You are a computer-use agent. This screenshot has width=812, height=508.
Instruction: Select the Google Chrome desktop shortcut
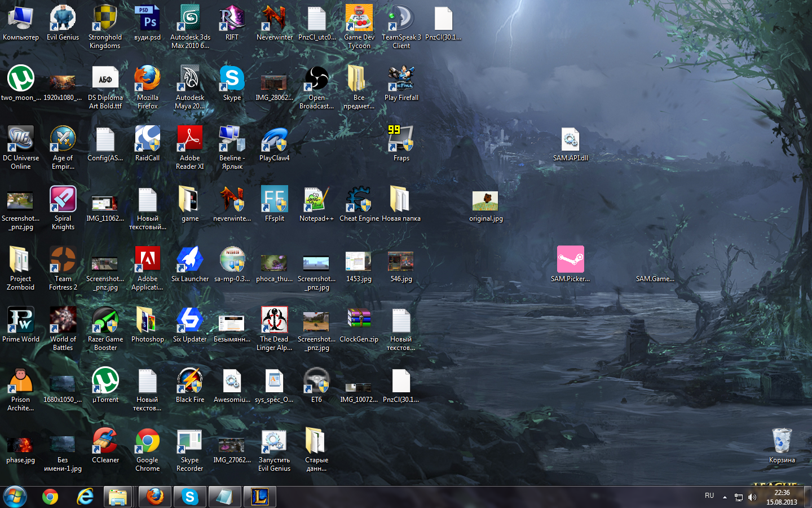tap(147, 449)
